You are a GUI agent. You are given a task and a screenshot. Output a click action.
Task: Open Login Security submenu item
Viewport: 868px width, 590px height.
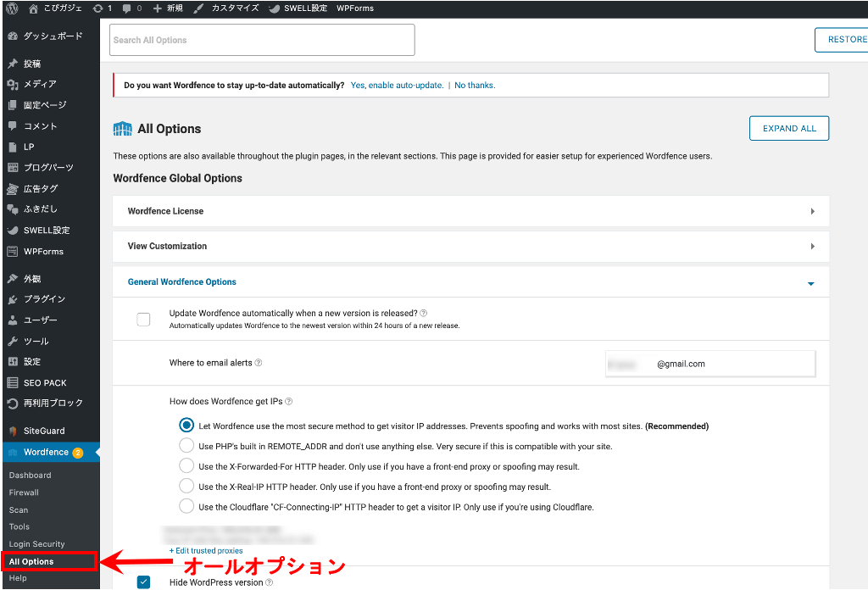[x=36, y=544]
